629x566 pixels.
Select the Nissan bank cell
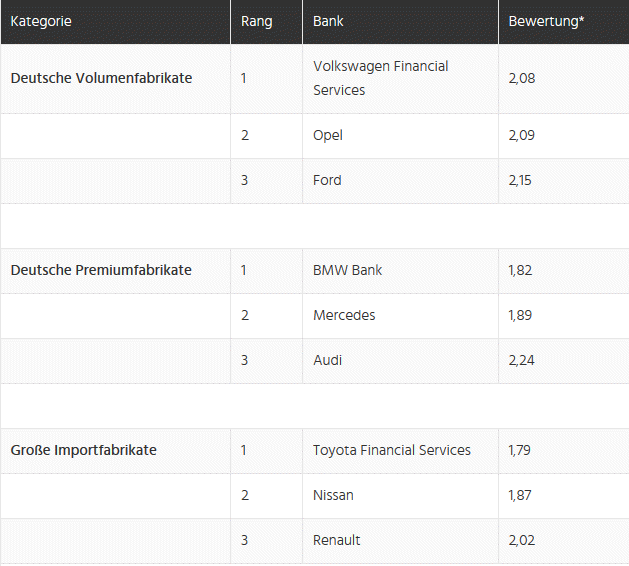(400, 496)
